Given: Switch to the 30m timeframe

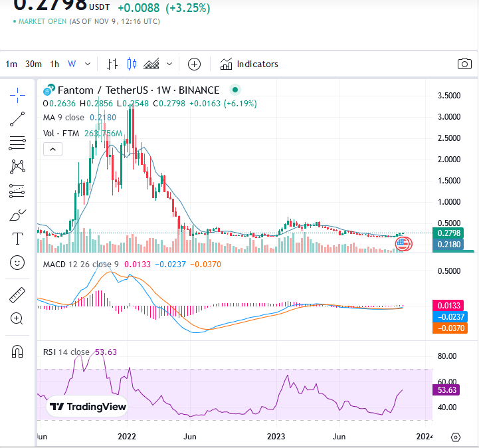Looking at the screenshot, I should point(33,64).
